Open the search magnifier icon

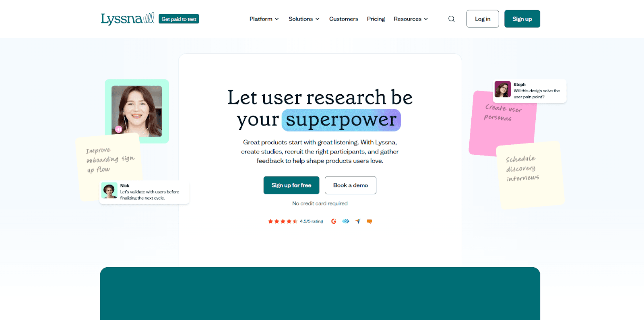[x=452, y=19]
